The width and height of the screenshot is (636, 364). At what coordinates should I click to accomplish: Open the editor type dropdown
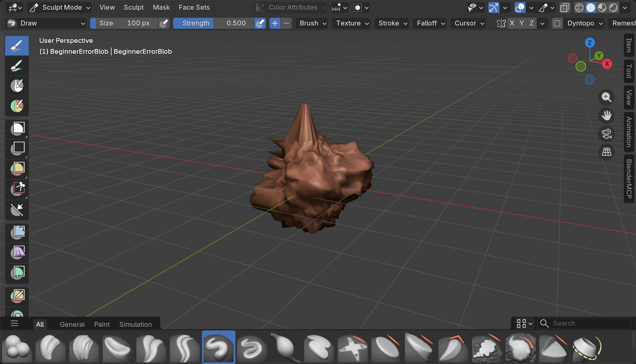point(15,8)
